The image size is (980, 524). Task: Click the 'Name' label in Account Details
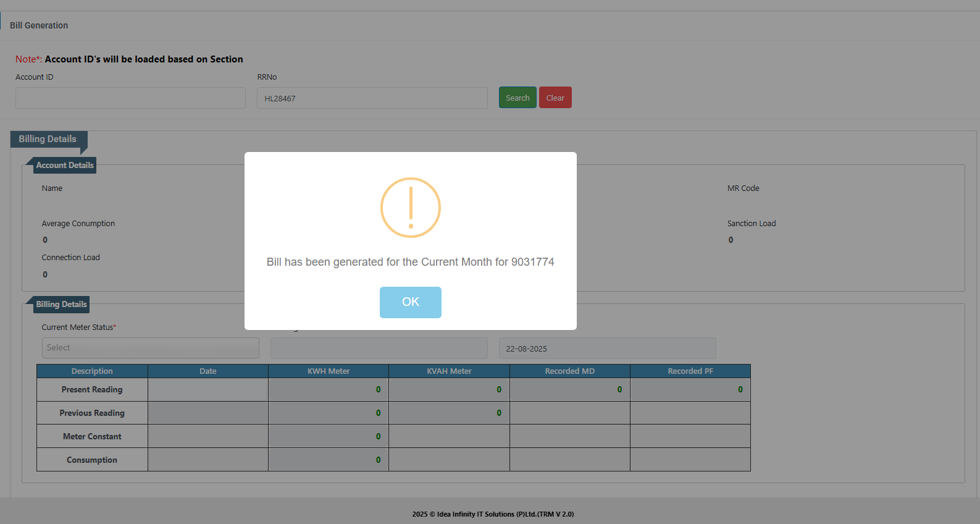(52, 188)
